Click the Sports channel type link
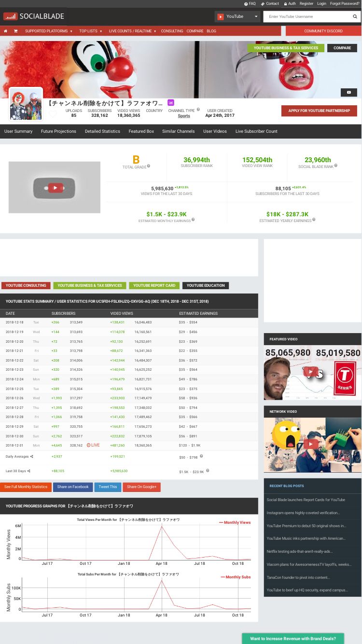This screenshot has width=362, height=644. coord(184,116)
